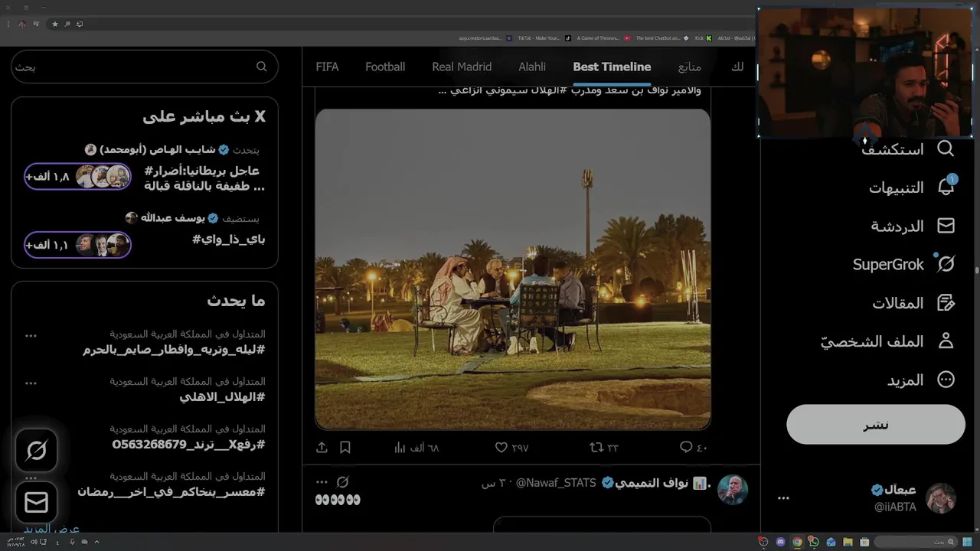The width and height of the screenshot is (980, 551).
Task: Open the SuperGrok sidebar icon
Action: [x=946, y=264]
